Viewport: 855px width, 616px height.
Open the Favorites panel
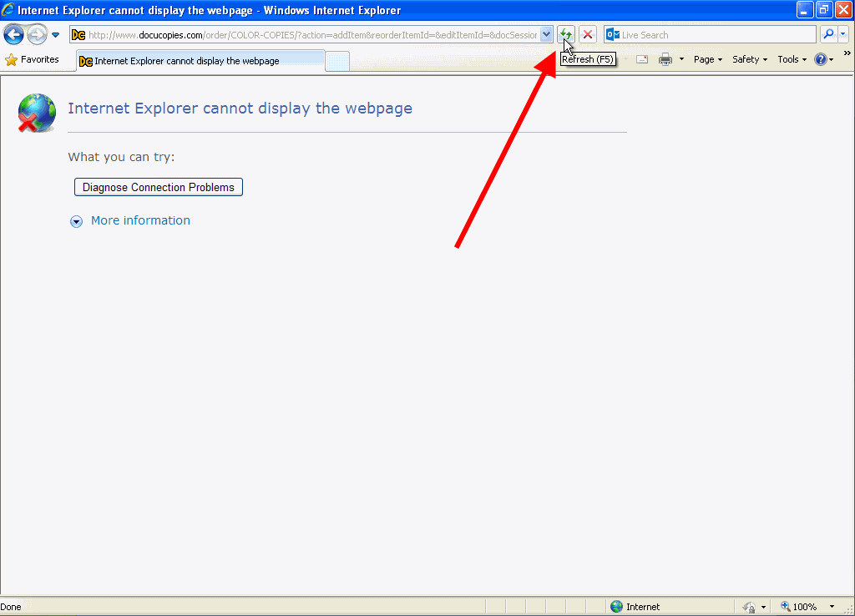[33, 59]
